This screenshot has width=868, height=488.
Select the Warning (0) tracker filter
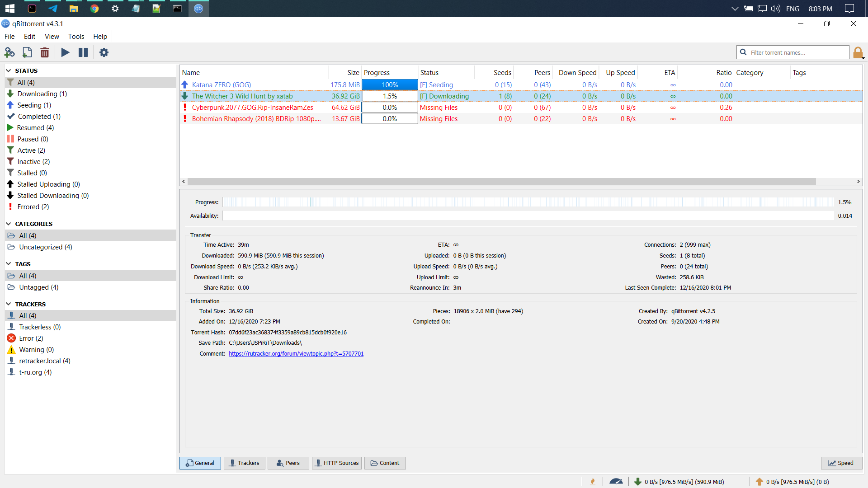pyautogui.click(x=90, y=349)
